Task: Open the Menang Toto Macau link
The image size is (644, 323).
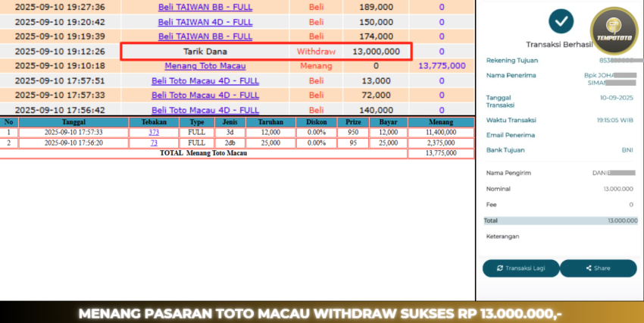Action: (205, 66)
